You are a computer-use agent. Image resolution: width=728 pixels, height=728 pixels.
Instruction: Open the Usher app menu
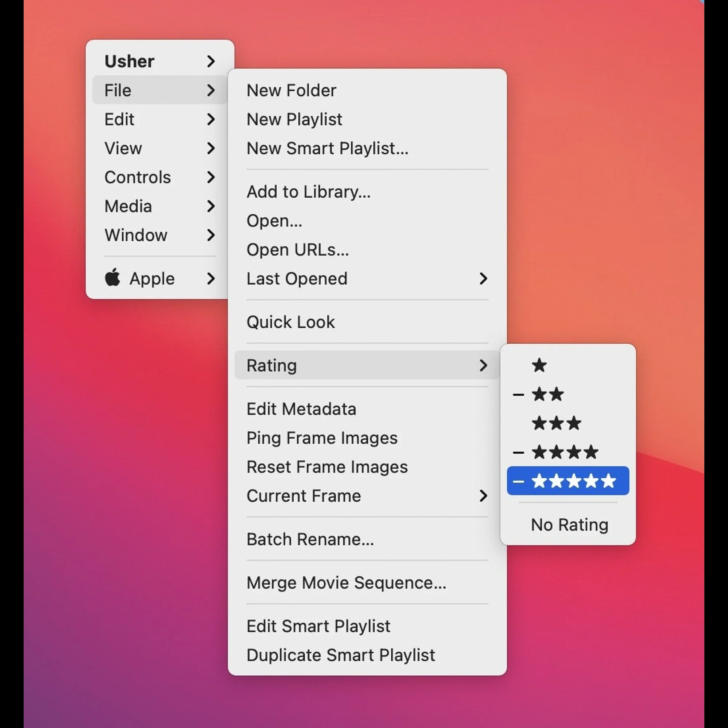(x=160, y=61)
